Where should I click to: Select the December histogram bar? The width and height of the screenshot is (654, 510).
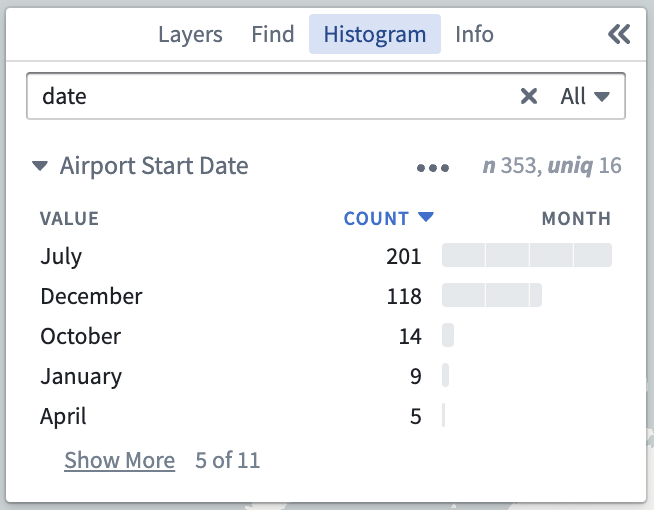pos(492,295)
